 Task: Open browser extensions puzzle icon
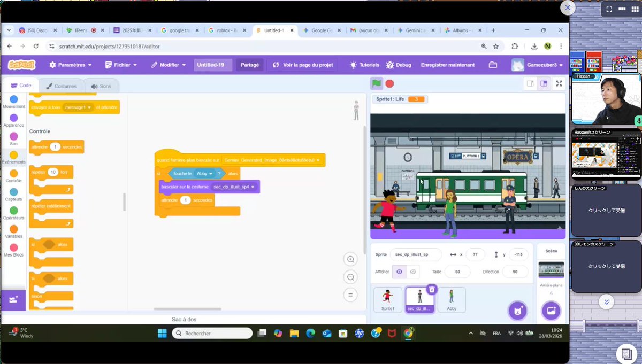[515, 47]
